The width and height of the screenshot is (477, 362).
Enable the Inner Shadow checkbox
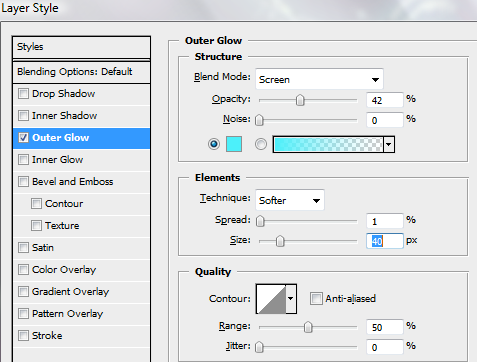[23, 116]
